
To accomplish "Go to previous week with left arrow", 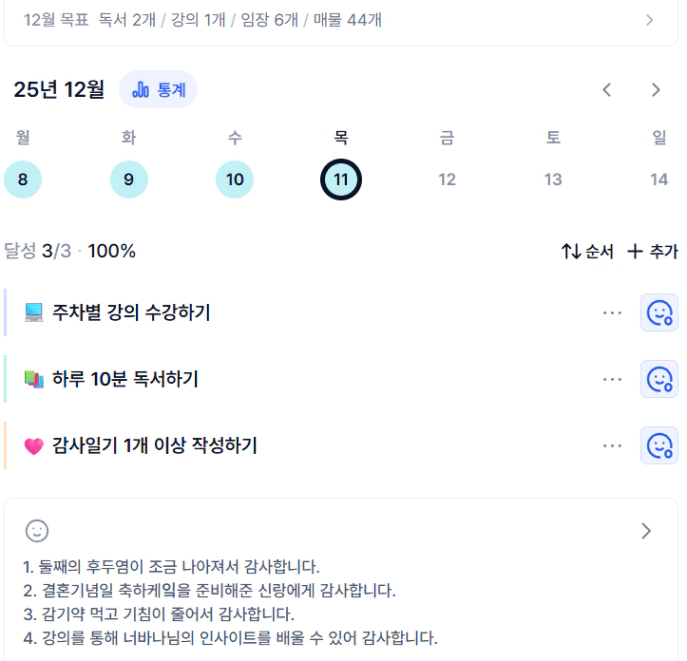I will (607, 90).
